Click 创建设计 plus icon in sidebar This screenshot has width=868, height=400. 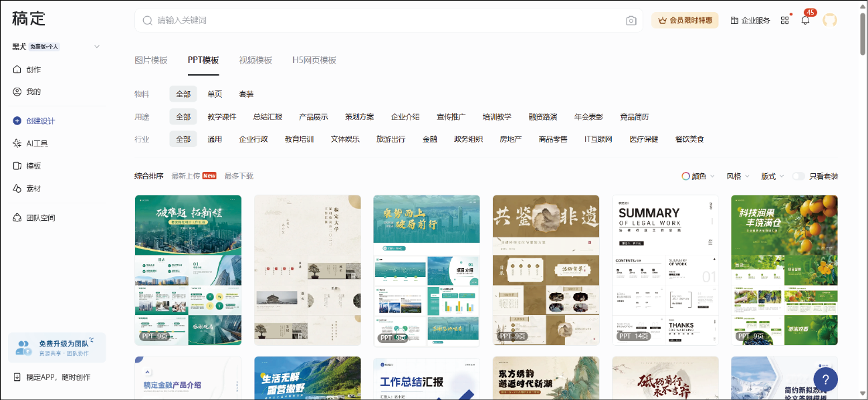point(17,121)
